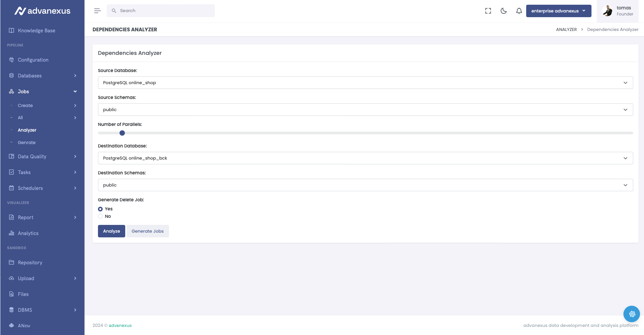Open the enterprise advanexus workspace dropdown

(558, 11)
